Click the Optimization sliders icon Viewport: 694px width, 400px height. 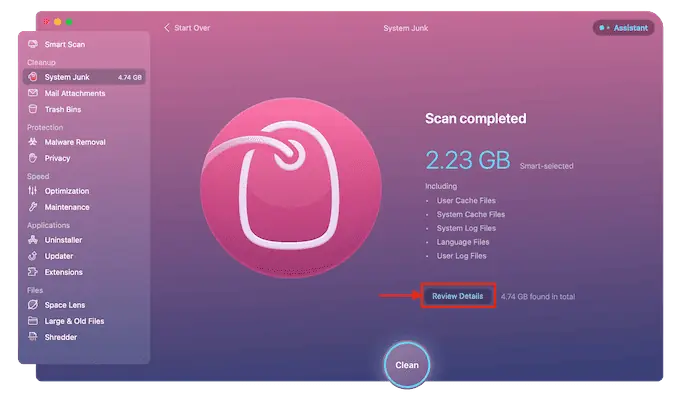pyautogui.click(x=33, y=191)
